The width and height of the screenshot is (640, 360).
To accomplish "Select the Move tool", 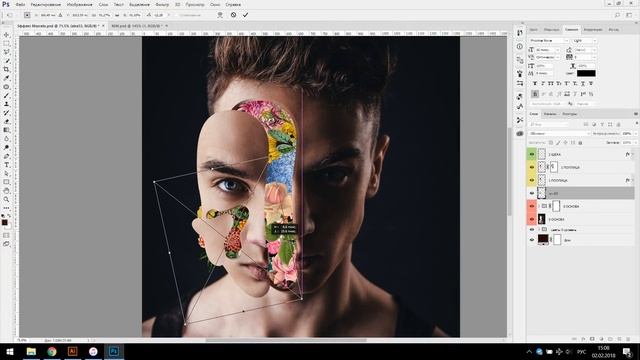I will click(x=6, y=35).
